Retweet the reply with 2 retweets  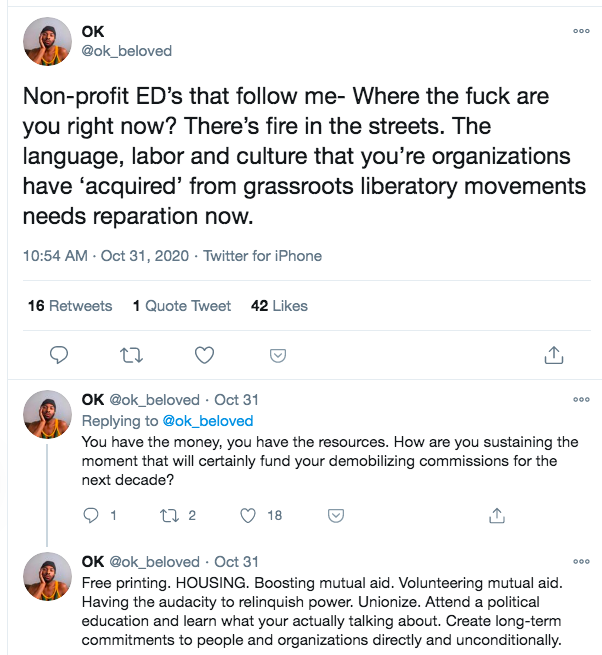click(169, 515)
